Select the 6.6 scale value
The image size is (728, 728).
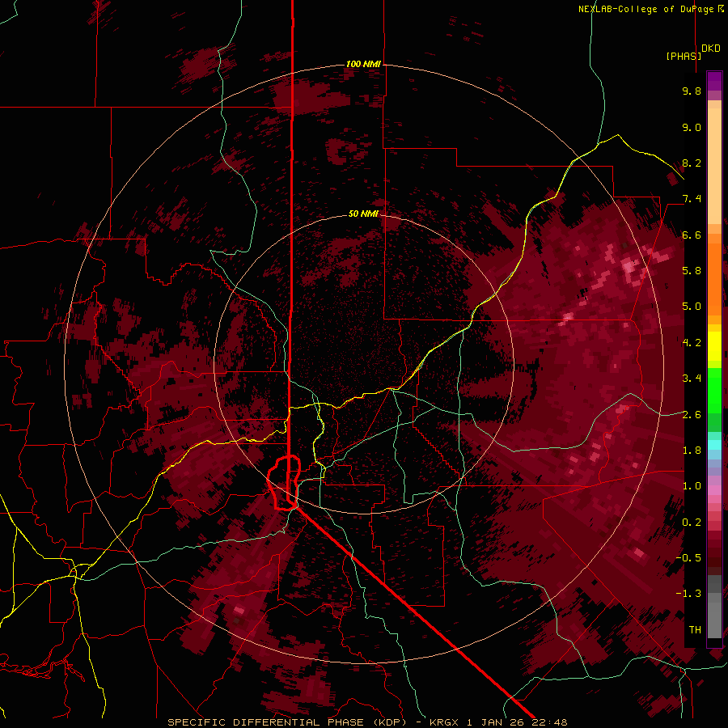692,235
